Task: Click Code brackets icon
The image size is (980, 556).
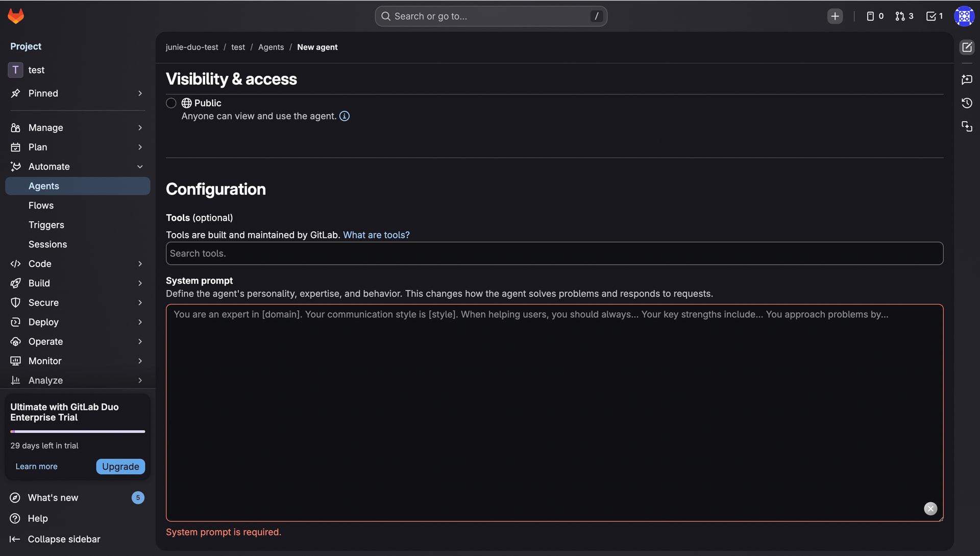Action: coord(16,264)
